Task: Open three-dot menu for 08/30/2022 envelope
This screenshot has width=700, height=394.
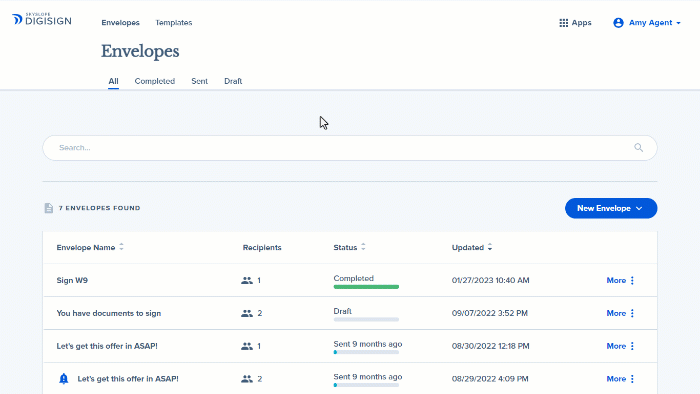Action: pyautogui.click(x=632, y=346)
